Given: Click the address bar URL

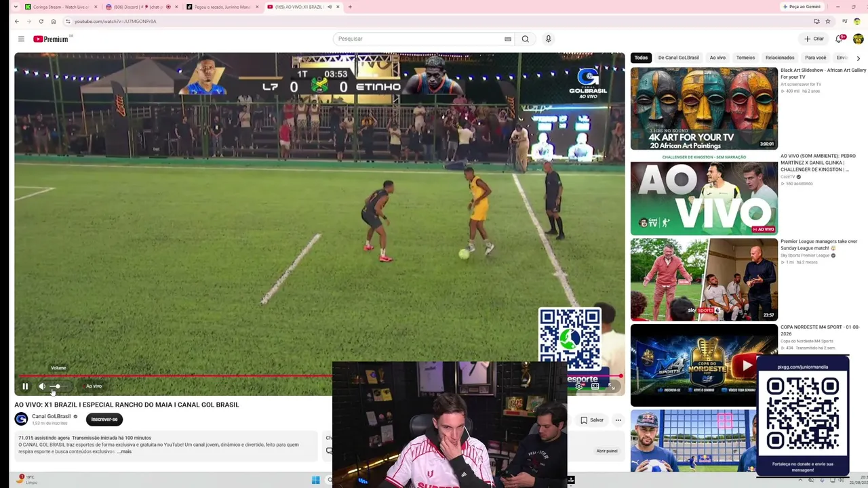Looking at the screenshot, I should pos(115,22).
